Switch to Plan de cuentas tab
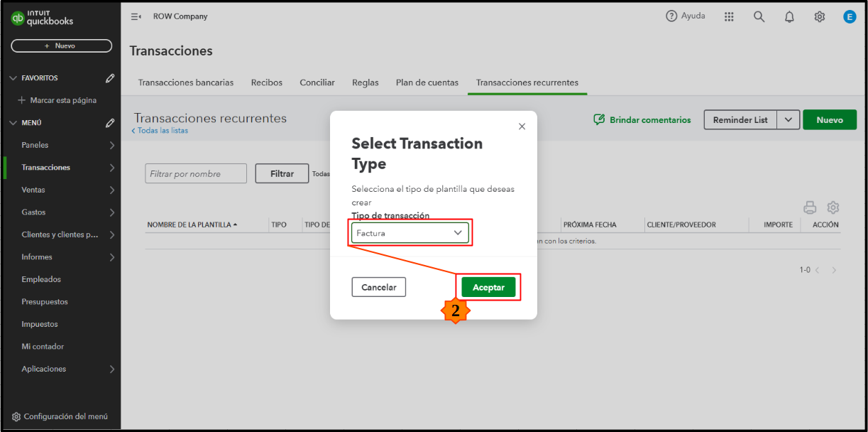 click(x=427, y=82)
